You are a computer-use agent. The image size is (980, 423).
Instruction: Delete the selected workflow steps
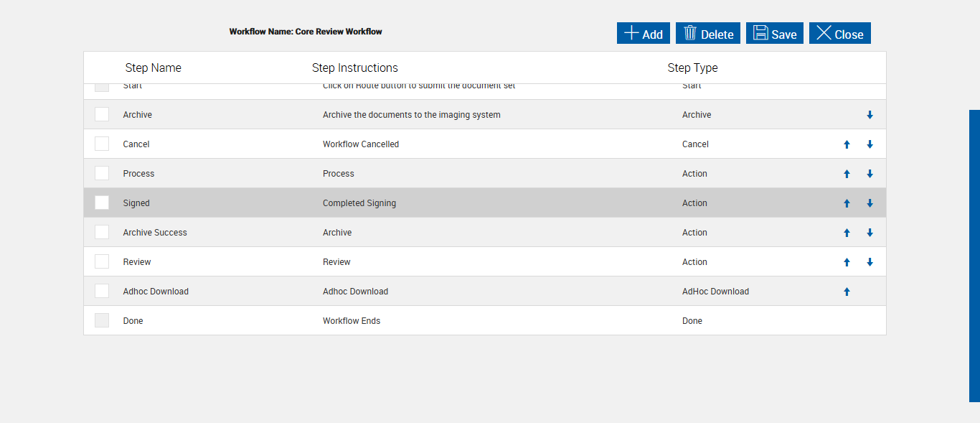coord(707,34)
